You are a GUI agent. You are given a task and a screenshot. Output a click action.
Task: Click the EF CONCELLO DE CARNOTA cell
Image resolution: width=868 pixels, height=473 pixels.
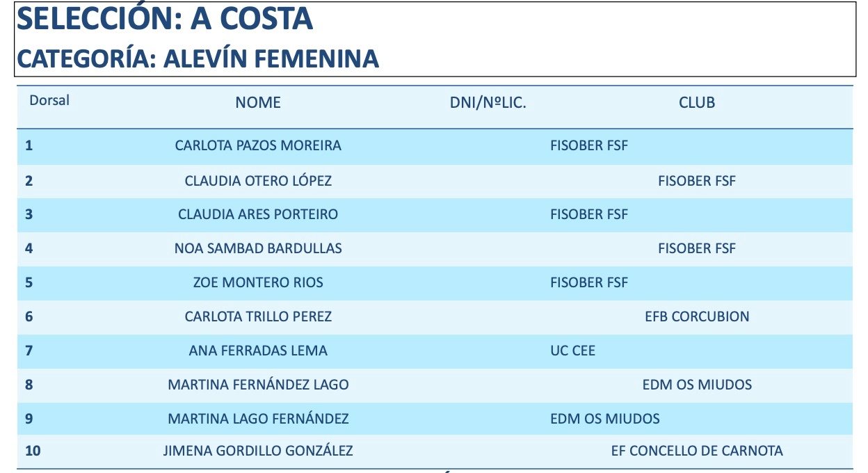pyautogui.click(x=697, y=451)
